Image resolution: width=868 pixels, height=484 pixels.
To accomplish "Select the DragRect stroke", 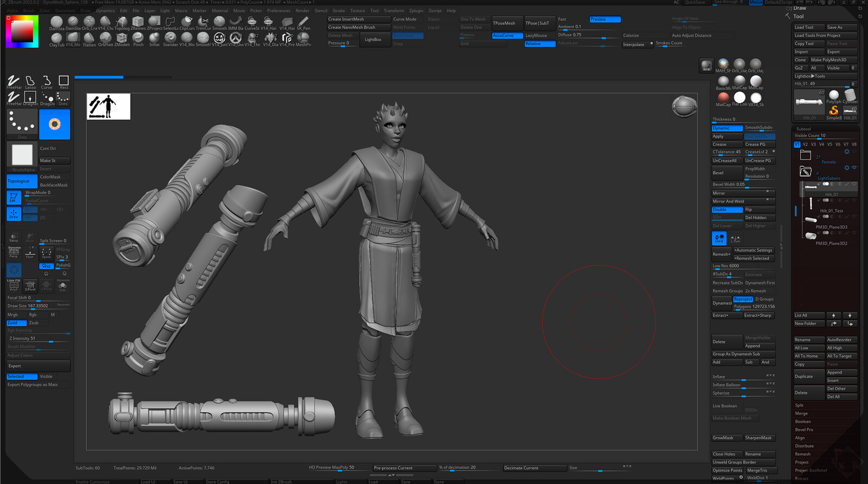I will [x=30, y=98].
